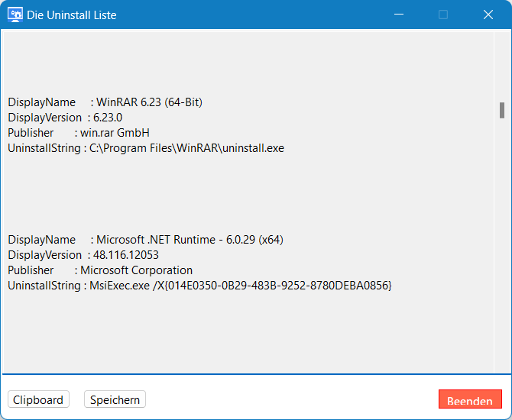Click the line 'WinRAR 6.23 (64-Bit)'
This screenshot has height=420, width=512.
coord(105,102)
